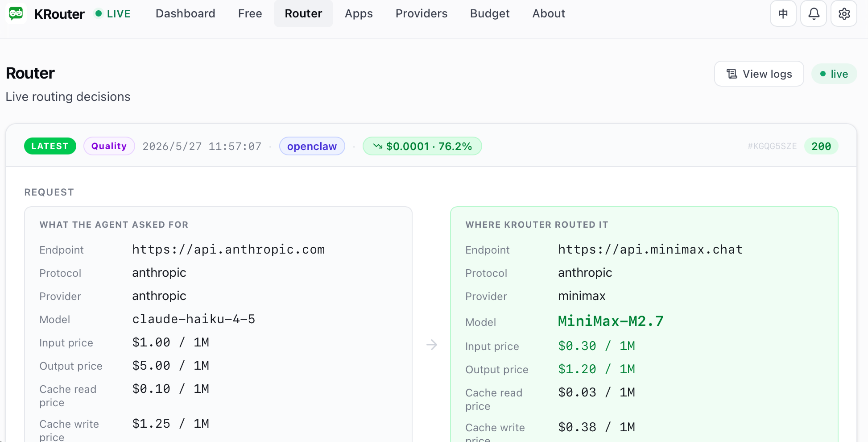Click the Router page heading
This screenshot has width=868, height=442.
[x=30, y=73]
